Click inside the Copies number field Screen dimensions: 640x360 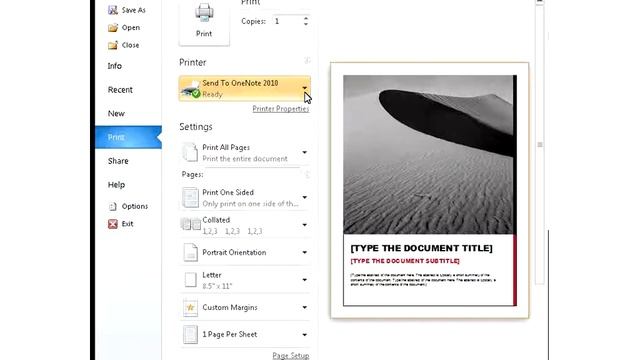tap(287, 21)
